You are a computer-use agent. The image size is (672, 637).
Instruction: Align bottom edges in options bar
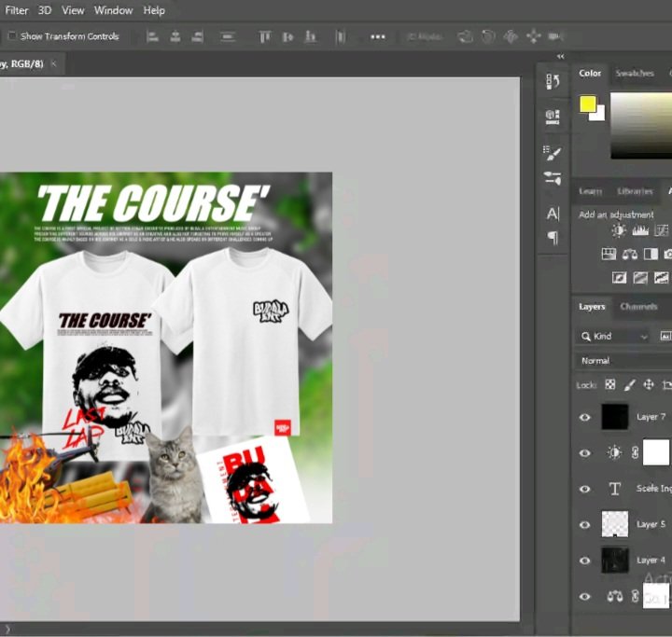(x=310, y=37)
